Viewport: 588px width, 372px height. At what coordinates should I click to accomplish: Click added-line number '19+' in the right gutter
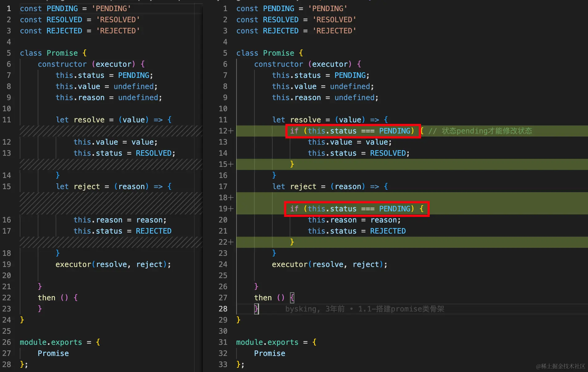point(226,209)
